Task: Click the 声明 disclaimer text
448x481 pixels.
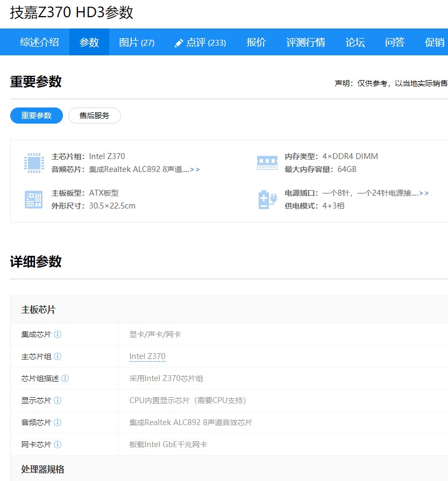Action: click(x=391, y=83)
